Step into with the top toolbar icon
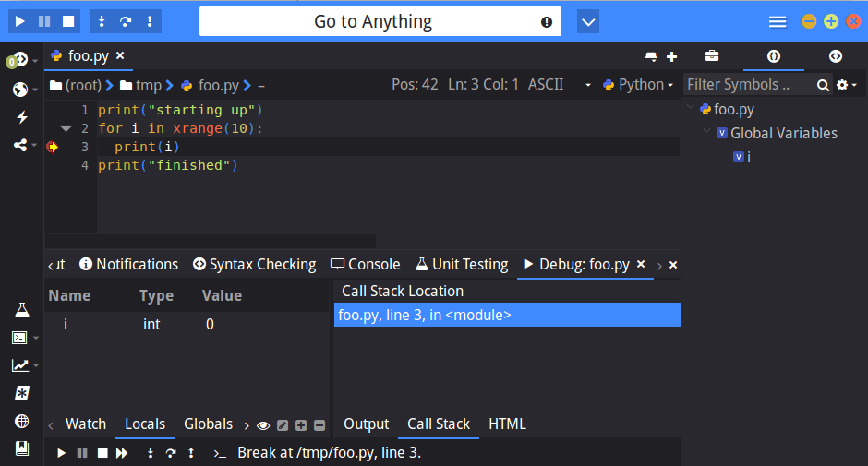Image resolution: width=868 pixels, height=466 pixels. (102, 21)
